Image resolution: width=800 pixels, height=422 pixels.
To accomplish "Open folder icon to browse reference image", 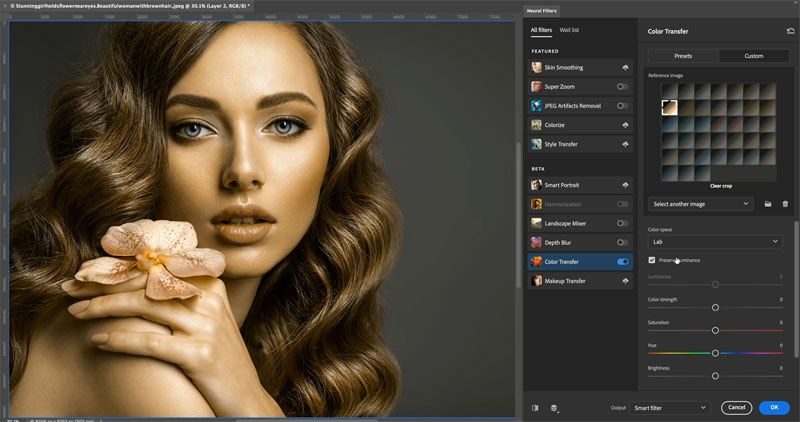I will (768, 204).
